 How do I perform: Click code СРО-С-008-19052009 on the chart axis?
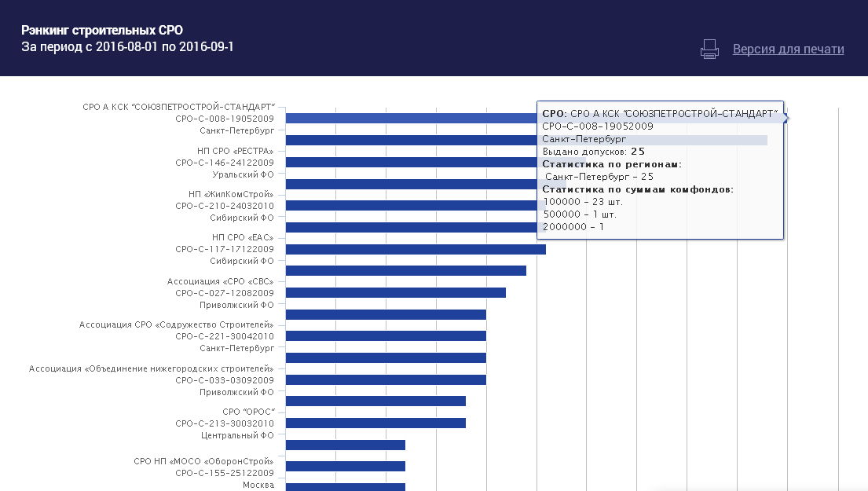click(x=225, y=119)
